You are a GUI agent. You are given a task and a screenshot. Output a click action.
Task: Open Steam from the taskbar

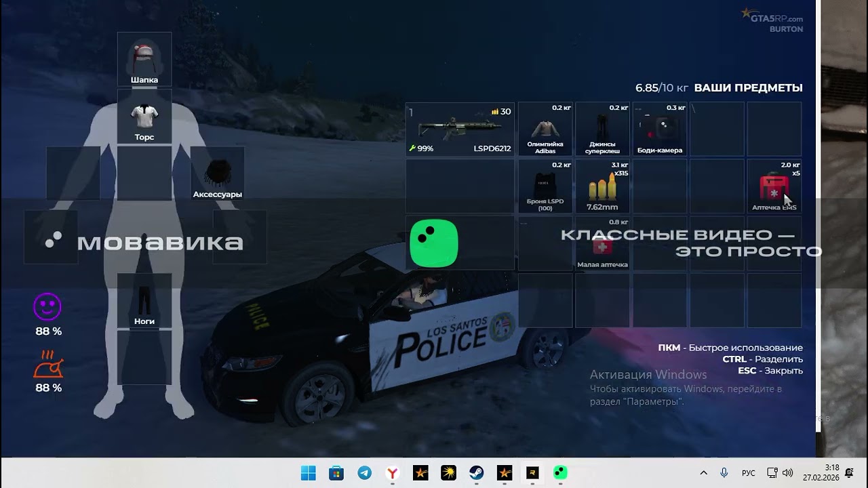click(x=477, y=473)
